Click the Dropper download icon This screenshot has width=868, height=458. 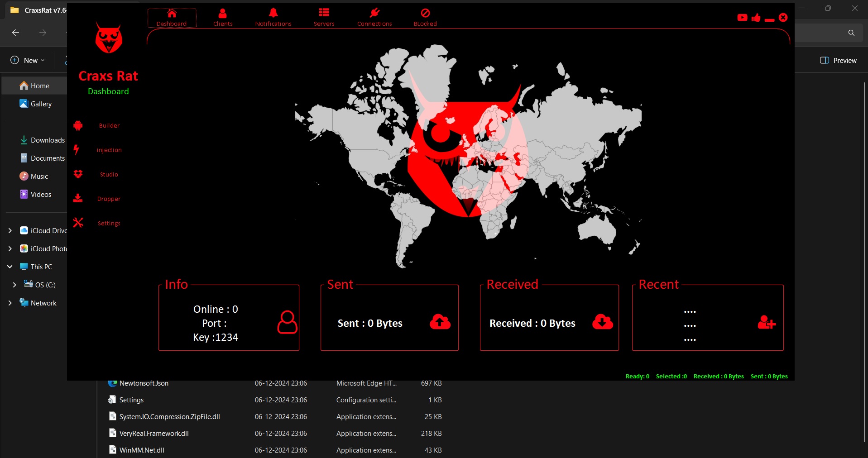tap(78, 198)
